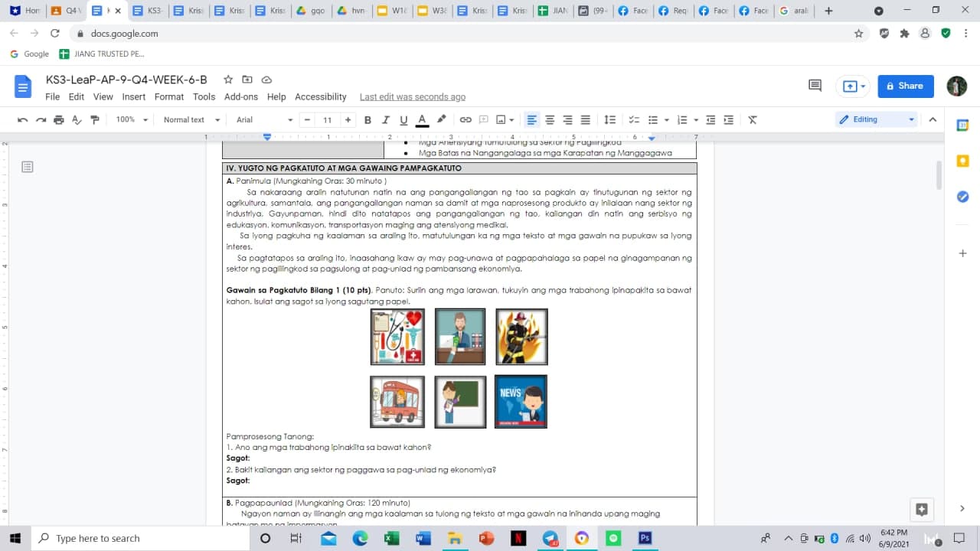Select the paint format tool
Viewport: 980px width, 551px height.
pyautogui.click(x=95, y=119)
